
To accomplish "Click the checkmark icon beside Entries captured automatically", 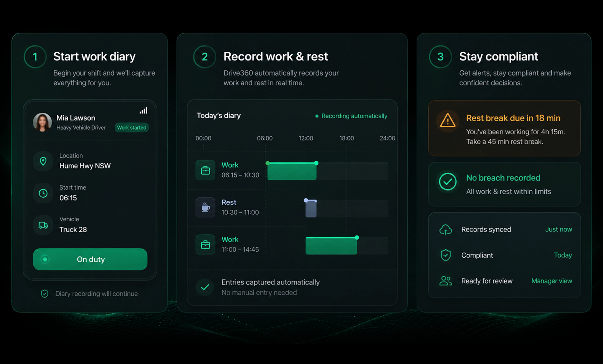I will point(205,287).
